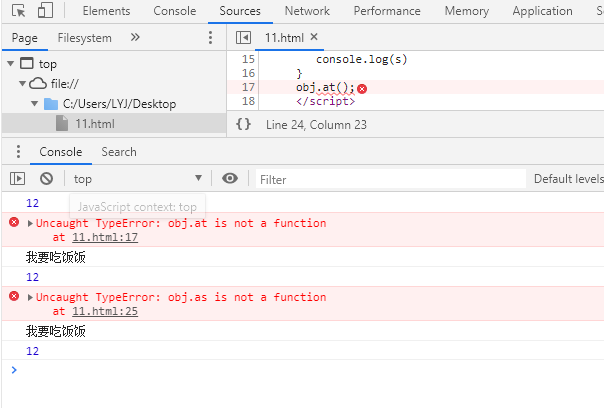The height and width of the screenshot is (408, 604).
Task: Open the 11.html:25 source link
Action: (x=105, y=311)
